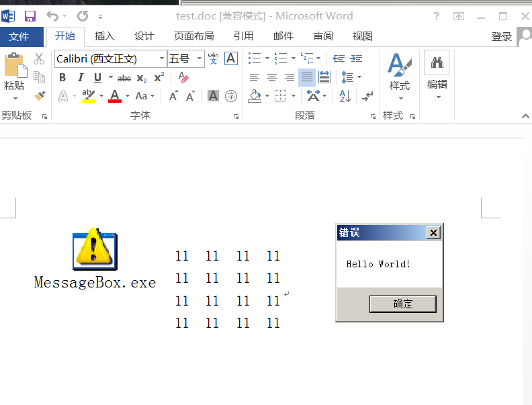Click the Numbering list icon

pyautogui.click(x=281, y=58)
